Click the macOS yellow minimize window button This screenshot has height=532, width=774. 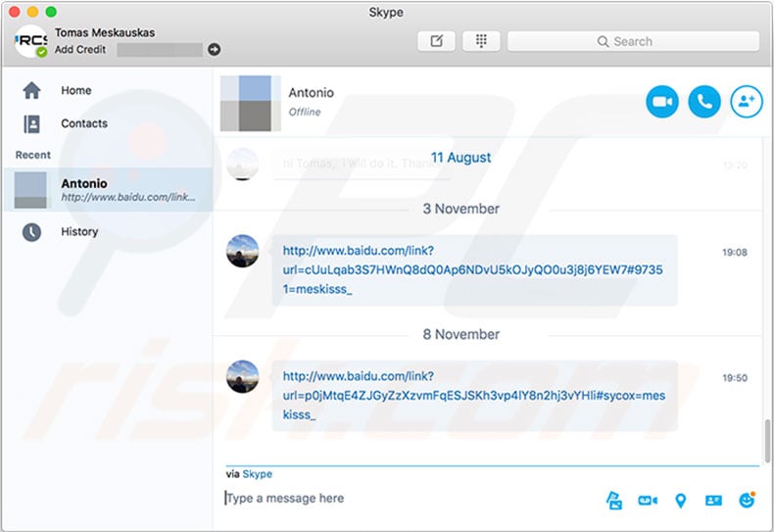tap(32, 12)
